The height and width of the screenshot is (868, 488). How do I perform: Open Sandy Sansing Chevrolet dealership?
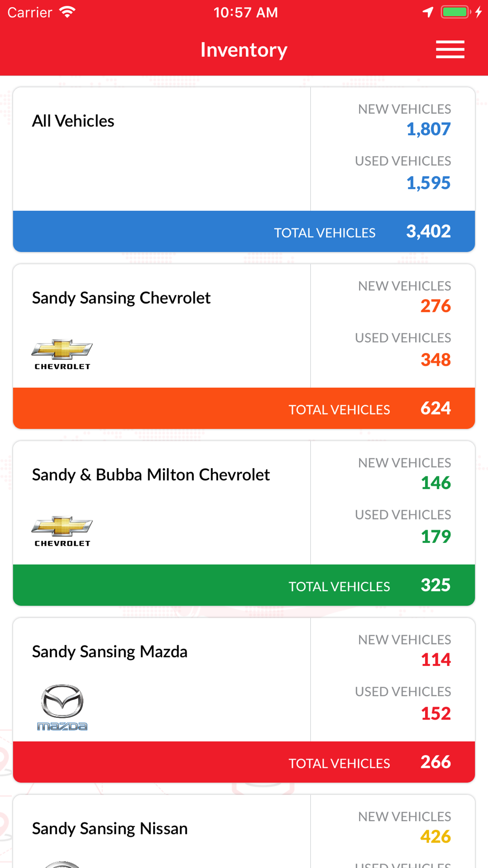(244, 347)
